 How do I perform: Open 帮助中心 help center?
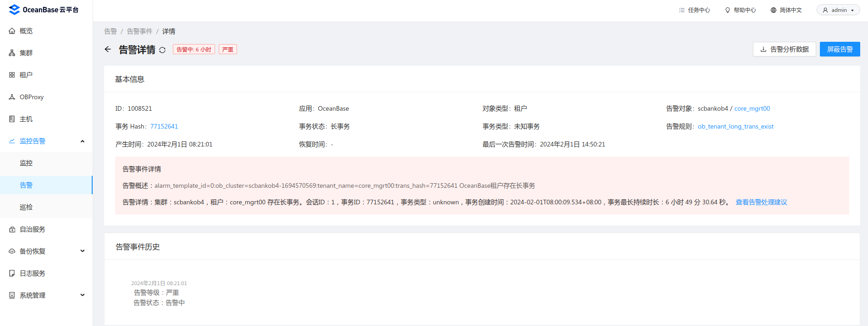pyautogui.click(x=741, y=10)
